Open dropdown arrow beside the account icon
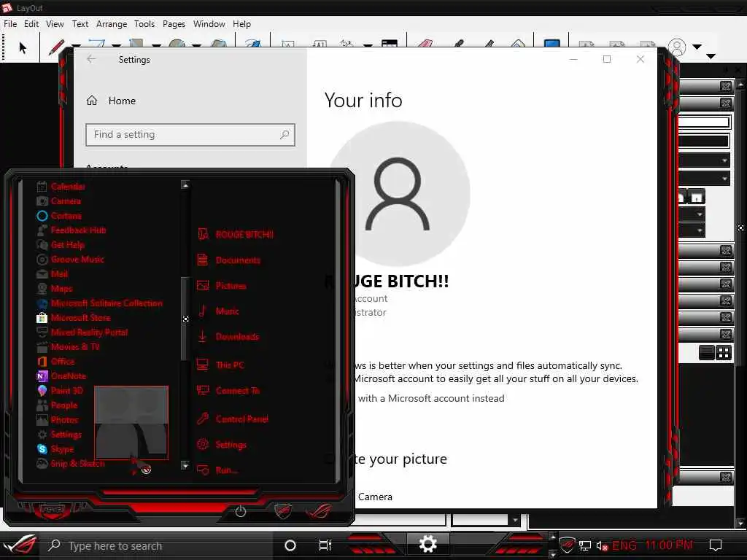This screenshot has width=747, height=560. (697, 47)
